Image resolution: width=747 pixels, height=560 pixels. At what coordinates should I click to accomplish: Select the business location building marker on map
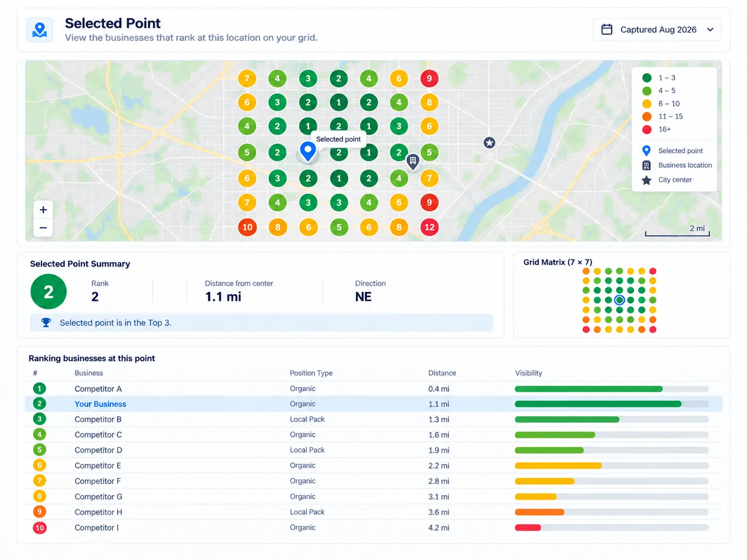point(413,161)
